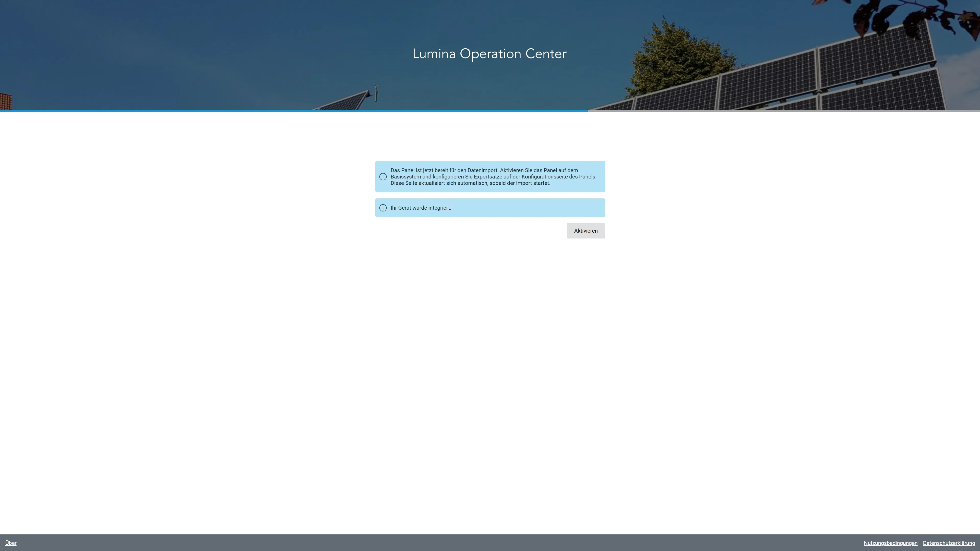
Task: Click the 'Das Panel ist jetzt bereit' message text
Action: tap(493, 177)
